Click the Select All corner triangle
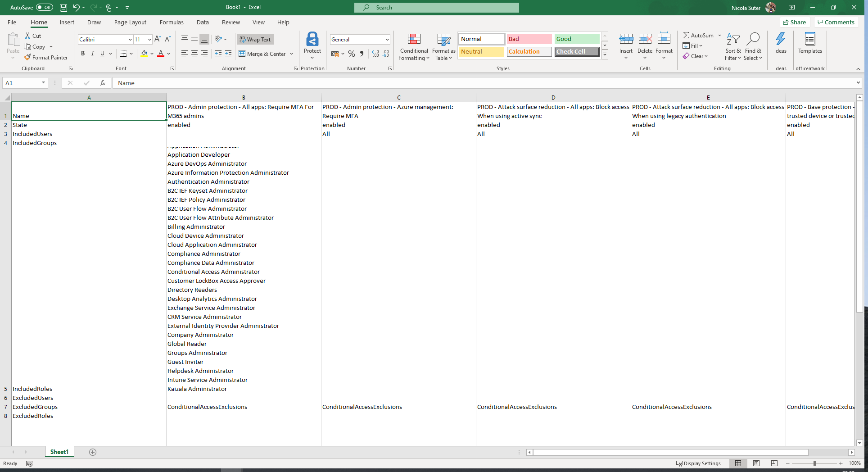Screen dimensions: 868x472 7,98
